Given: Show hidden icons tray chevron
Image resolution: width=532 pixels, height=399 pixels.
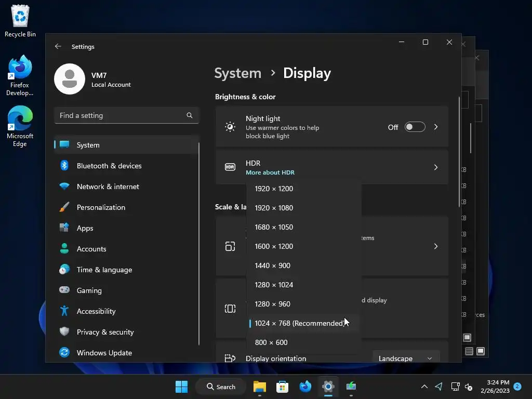Looking at the screenshot, I should click(x=424, y=387).
